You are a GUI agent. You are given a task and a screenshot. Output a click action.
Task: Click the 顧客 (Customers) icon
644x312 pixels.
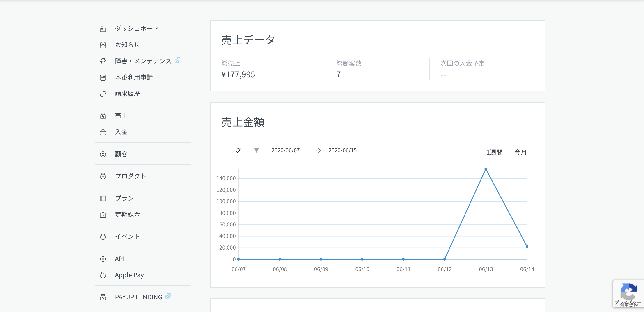[x=103, y=154]
